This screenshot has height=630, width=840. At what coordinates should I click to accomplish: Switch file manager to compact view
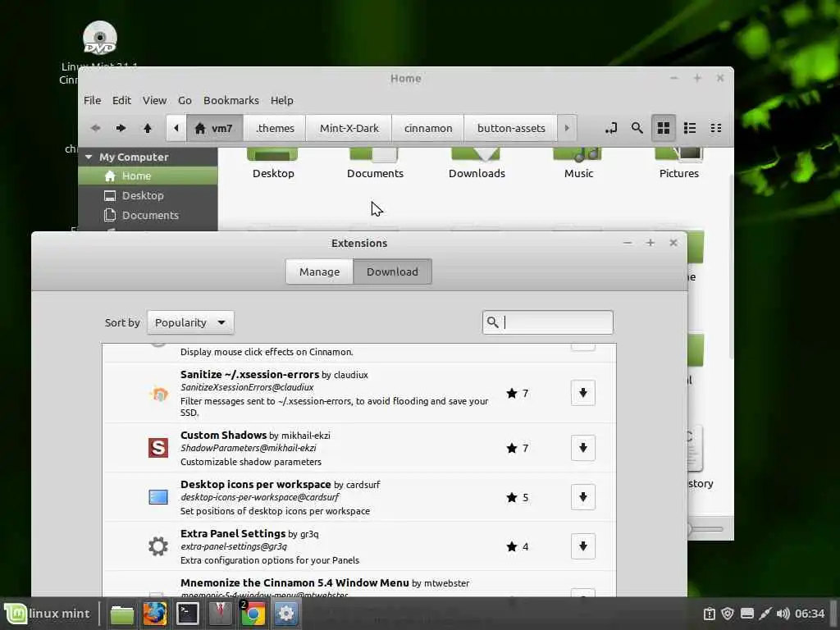[715, 128]
